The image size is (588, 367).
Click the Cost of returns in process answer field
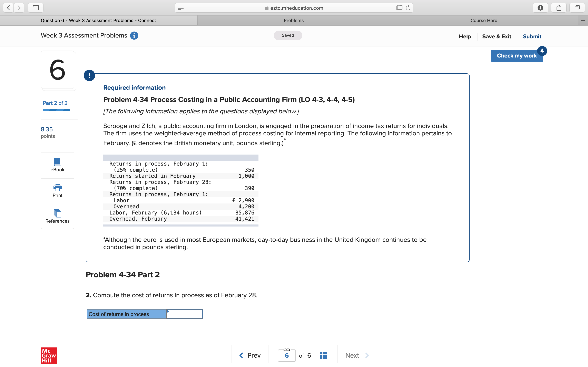pyautogui.click(x=185, y=314)
